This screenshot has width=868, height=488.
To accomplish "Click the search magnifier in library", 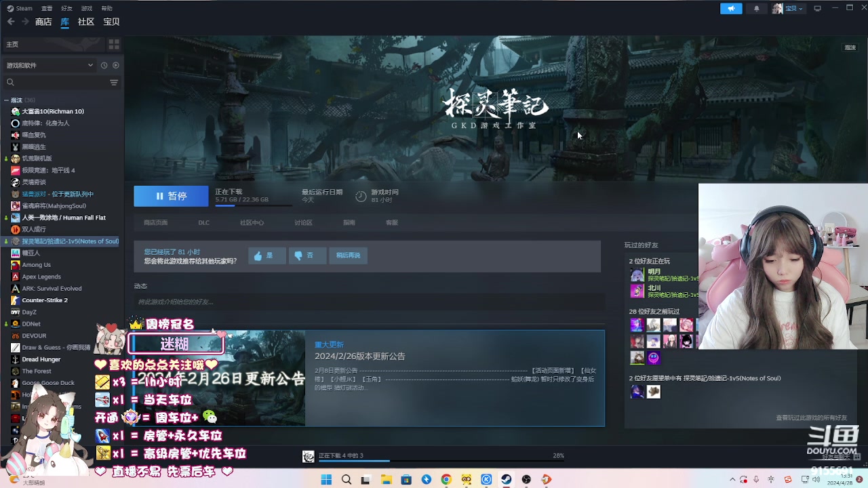I will pos(10,82).
